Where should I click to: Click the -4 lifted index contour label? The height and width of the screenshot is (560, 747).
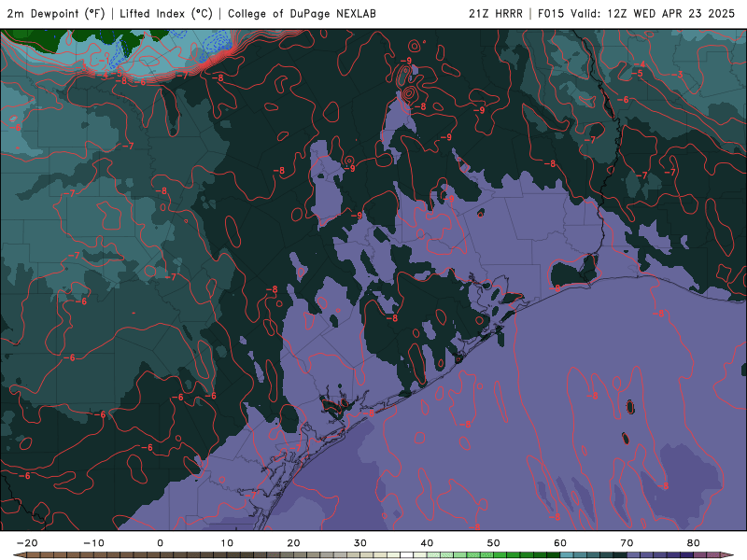(640, 64)
